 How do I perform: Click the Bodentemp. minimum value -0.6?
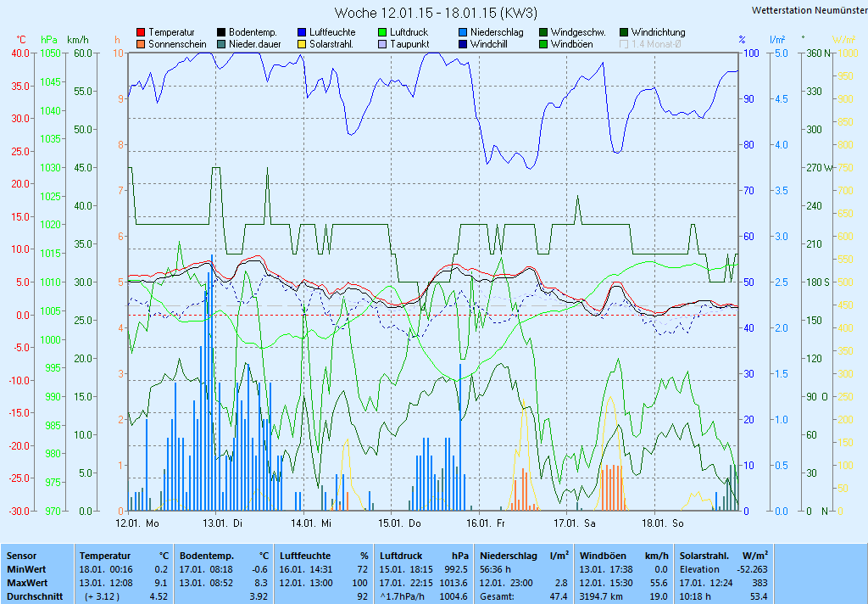point(259,570)
